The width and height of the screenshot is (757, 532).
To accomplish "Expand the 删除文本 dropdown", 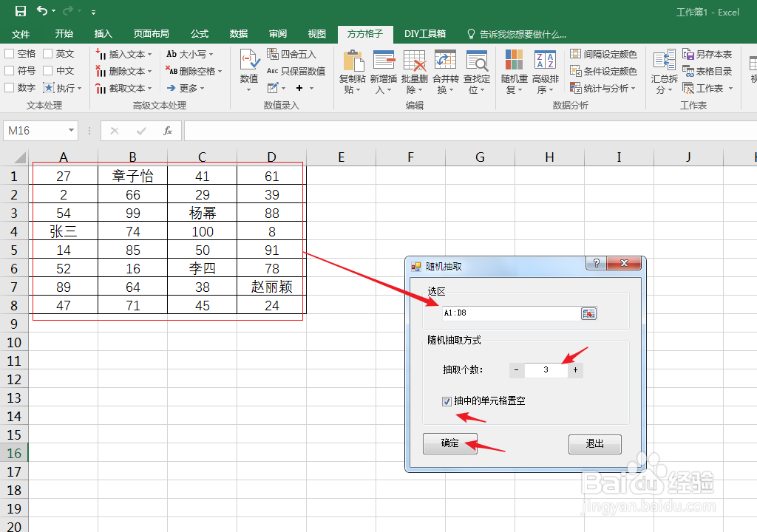I will (x=149, y=72).
